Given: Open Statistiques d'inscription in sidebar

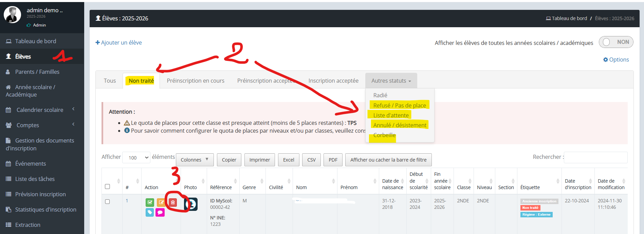Looking at the screenshot, I should [x=45, y=210].
